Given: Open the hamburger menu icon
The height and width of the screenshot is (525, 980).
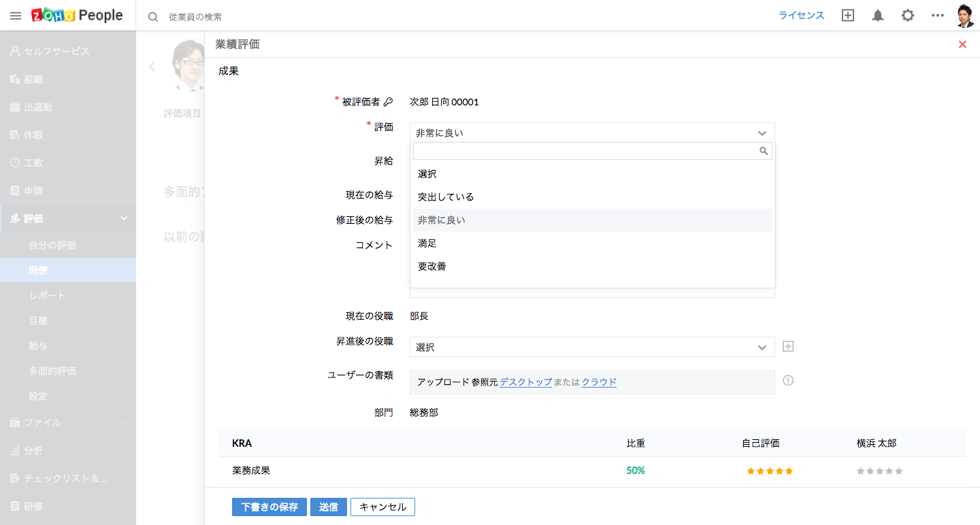Looking at the screenshot, I should pyautogui.click(x=15, y=16).
